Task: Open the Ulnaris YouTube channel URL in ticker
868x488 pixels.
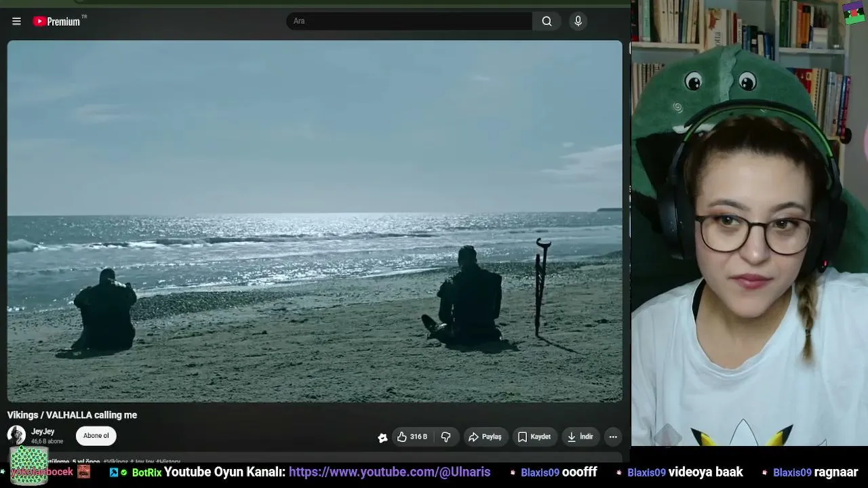Action: pyautogui.click(x=389, y=472)
